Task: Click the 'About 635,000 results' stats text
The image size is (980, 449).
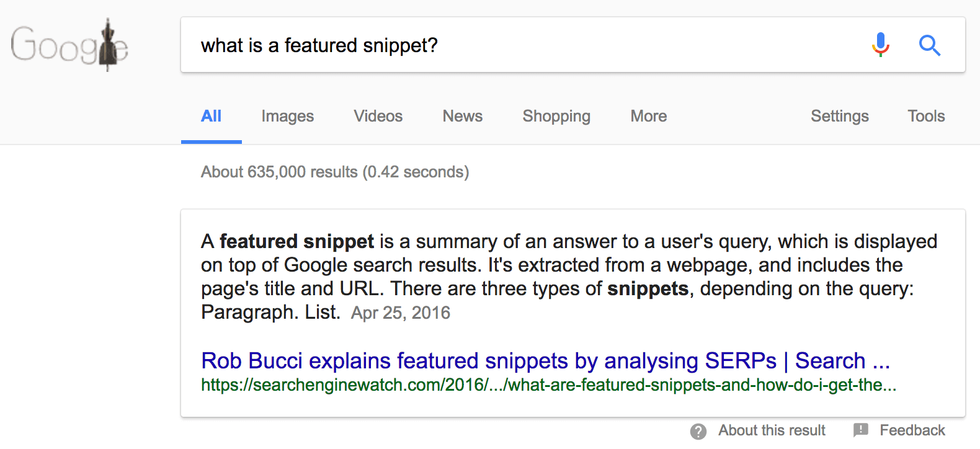Action: pyautogui.click(x=335, y=172)
